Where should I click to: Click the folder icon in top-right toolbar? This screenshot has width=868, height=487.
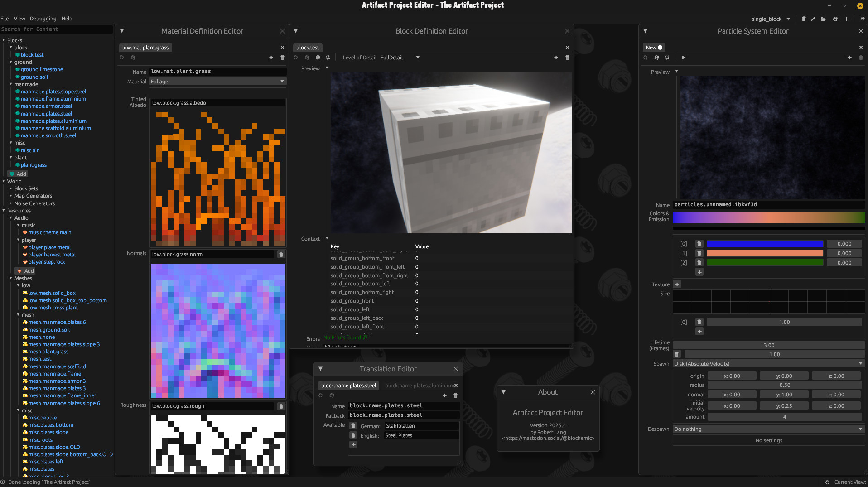823,19
